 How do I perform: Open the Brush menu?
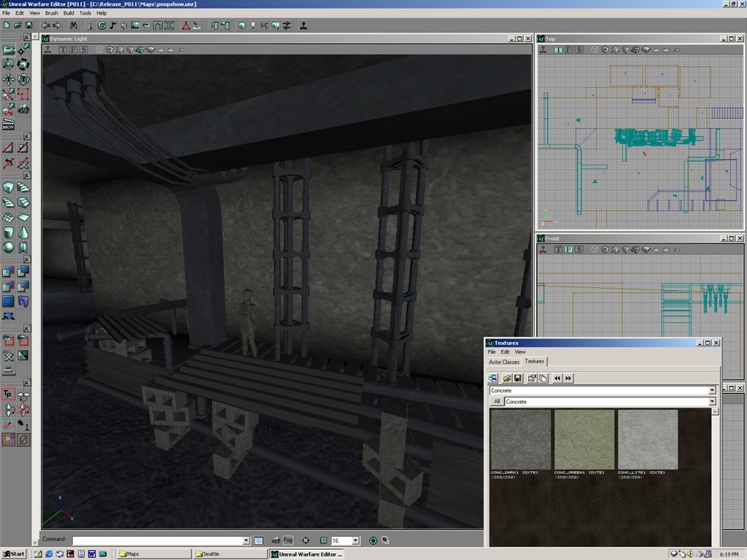(x=52, y=13)
